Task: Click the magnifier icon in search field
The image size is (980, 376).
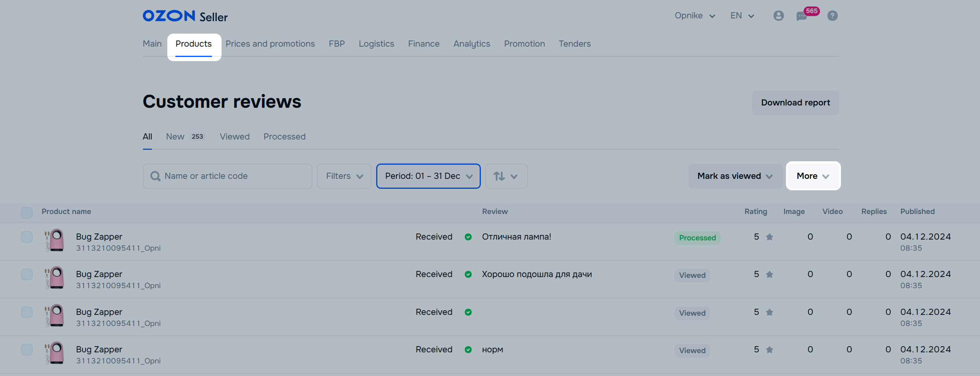Action: (x=155, y=176)
